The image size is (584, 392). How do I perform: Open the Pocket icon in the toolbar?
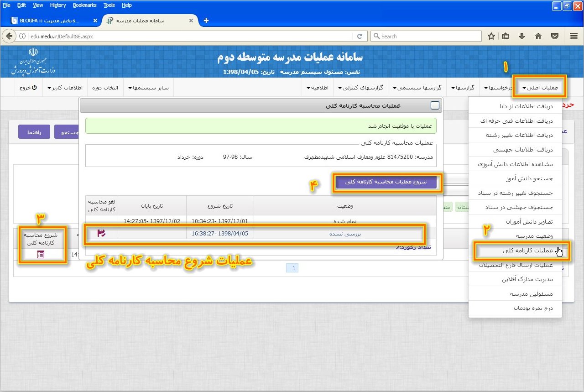point(555,36)
